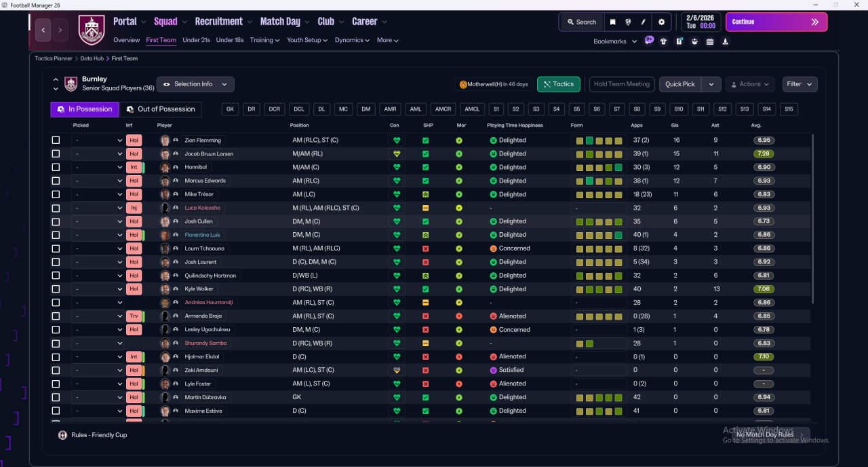Expand the Selection Info dropdown
Viewport: 868px width, 467px height.
tap(195, 84)
